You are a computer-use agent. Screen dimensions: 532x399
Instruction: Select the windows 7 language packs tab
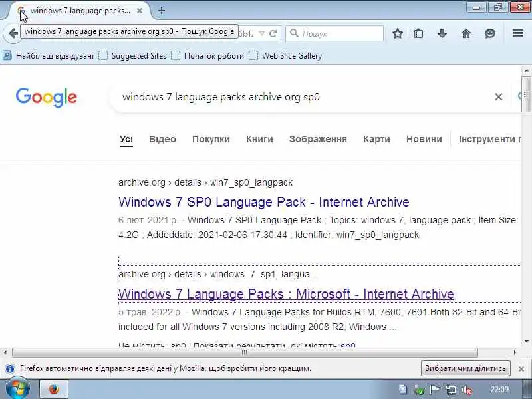(80, 11)
